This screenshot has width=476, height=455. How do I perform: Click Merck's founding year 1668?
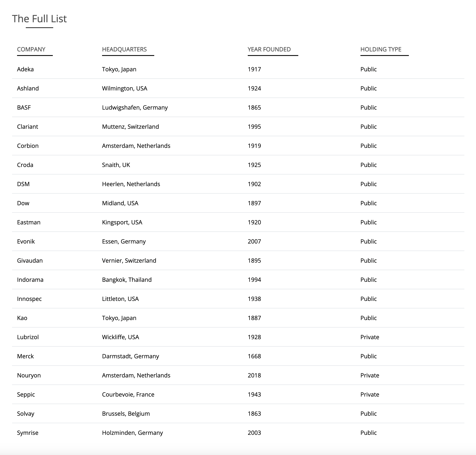254,356
